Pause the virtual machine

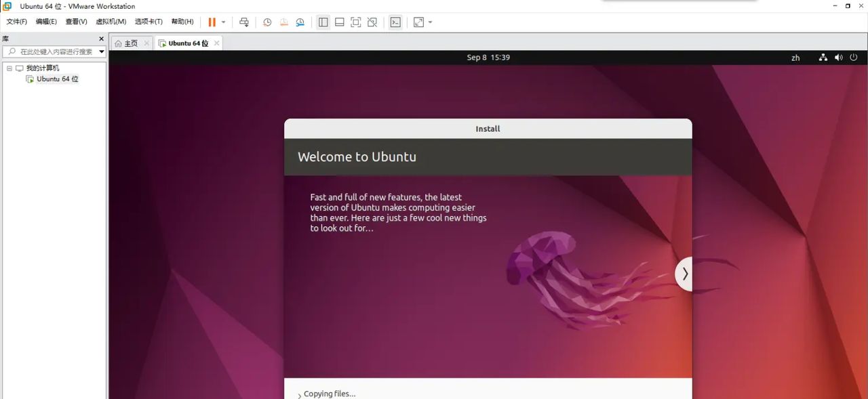click(x=212, y=22)
